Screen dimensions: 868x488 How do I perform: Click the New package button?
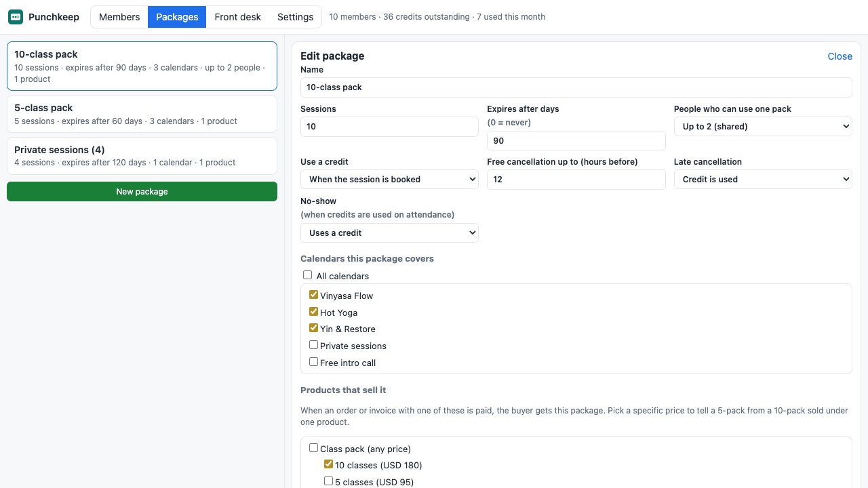pos(142,191)
